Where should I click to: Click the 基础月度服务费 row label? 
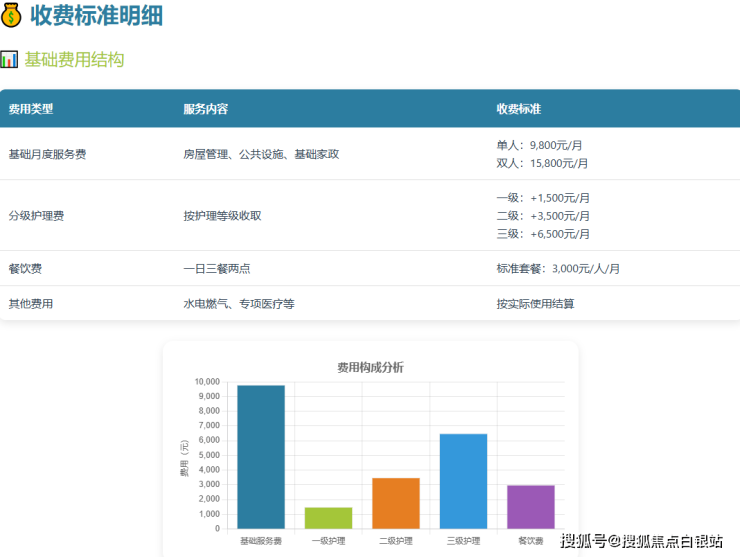(47, 154)
